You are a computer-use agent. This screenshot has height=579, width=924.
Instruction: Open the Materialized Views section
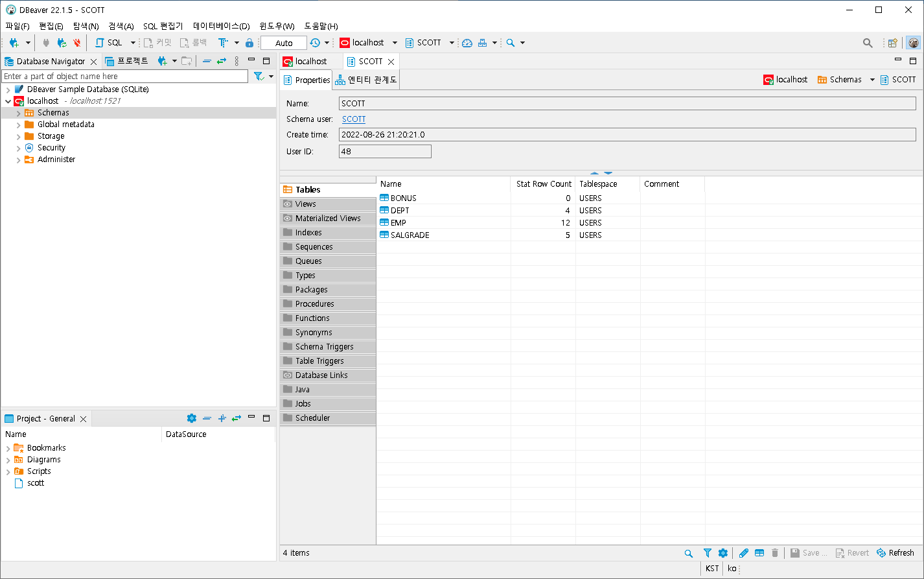(328, 219)
